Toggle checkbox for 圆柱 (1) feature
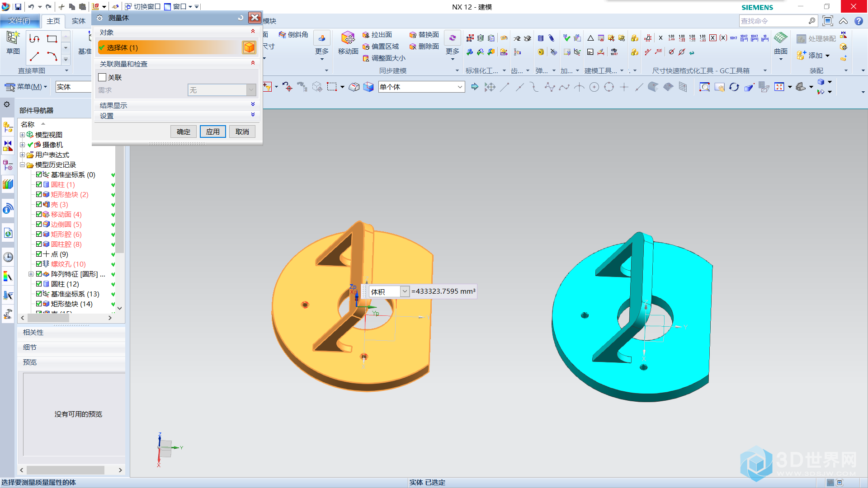The height and width of the screenshot is (488, 868). pos(39,184)
